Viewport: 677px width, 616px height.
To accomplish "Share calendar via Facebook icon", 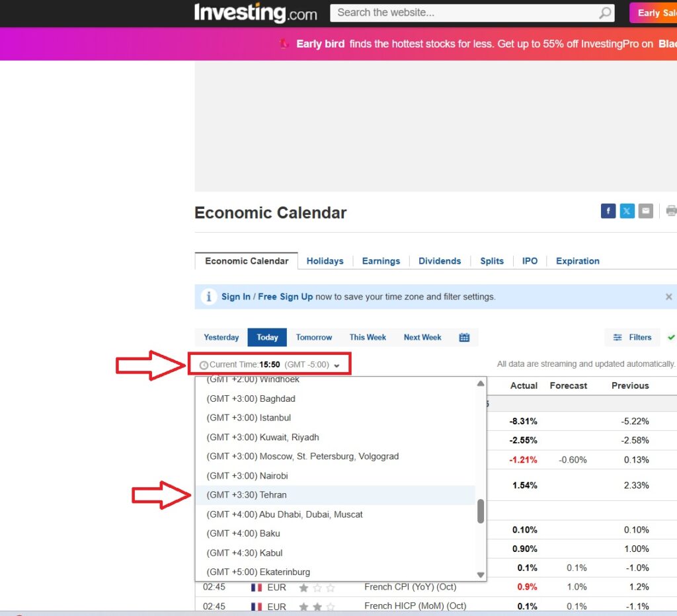I will tap(608, 211).
